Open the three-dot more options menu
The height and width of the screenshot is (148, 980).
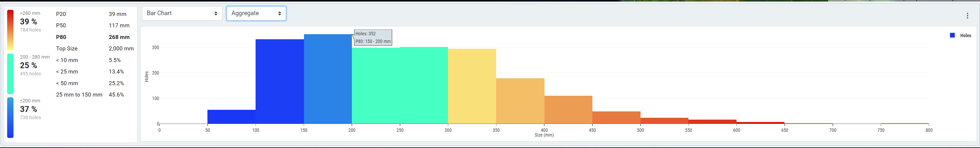(x=967, y=16)
